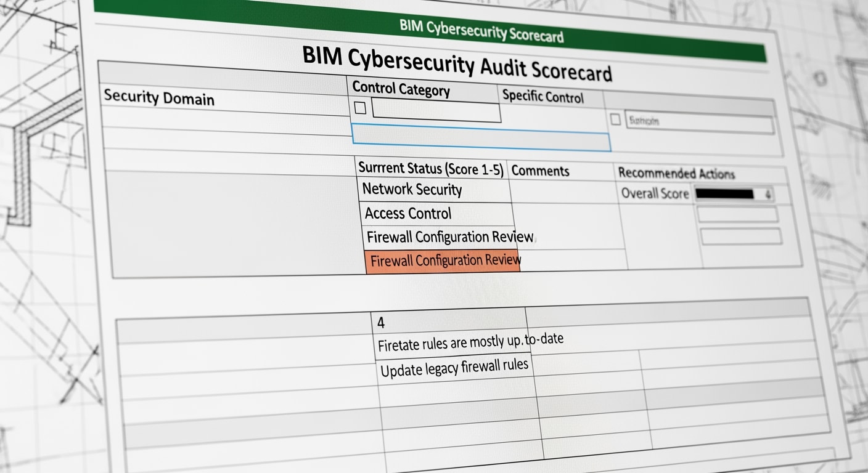The width and height of the screenshot is (868, 473).
Task: Check the checkbox beside the Specific Control field
Action: [x=616, y=120]
